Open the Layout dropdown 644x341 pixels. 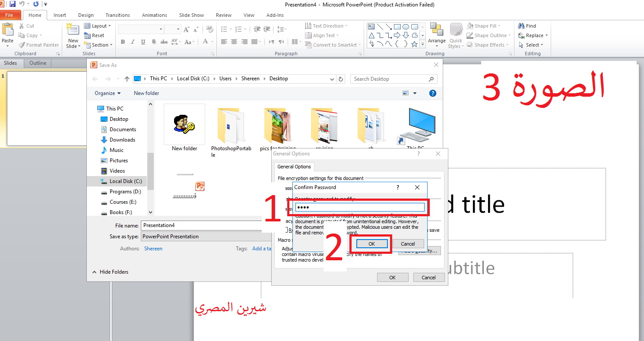pyautogui.click(x=98, y=26)
